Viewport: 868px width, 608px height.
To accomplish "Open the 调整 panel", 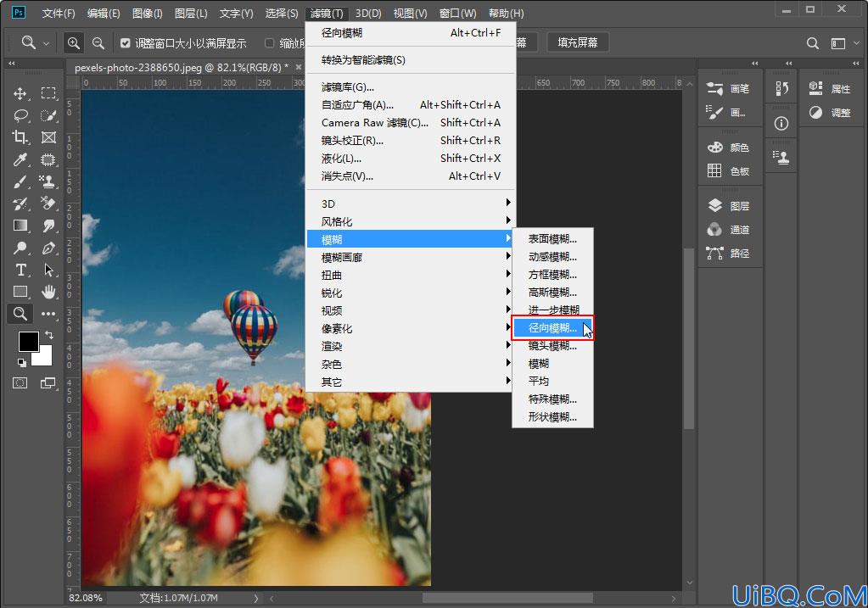I will pos(830,112).
